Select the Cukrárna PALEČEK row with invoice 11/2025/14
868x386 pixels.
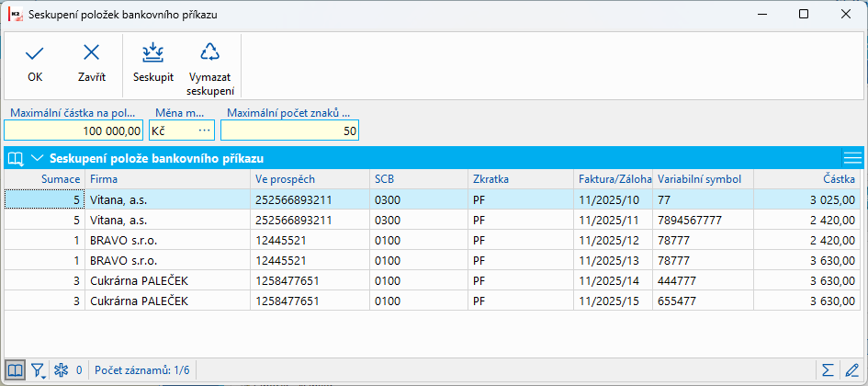coord(434,281)
